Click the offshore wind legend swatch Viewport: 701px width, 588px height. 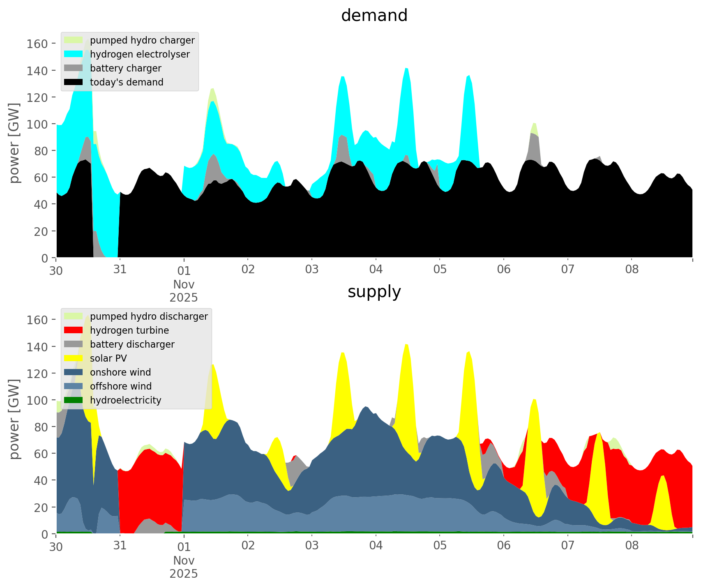(x=74, y=386)
